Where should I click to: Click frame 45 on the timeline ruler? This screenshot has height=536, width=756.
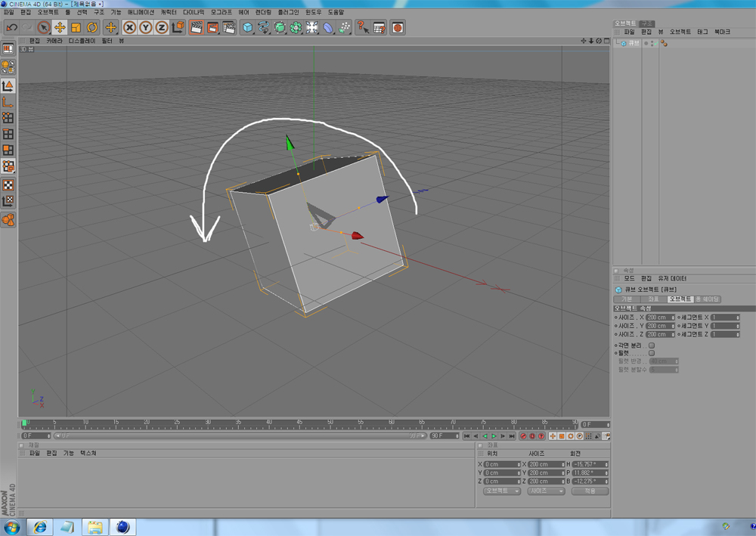pos(299,424)
